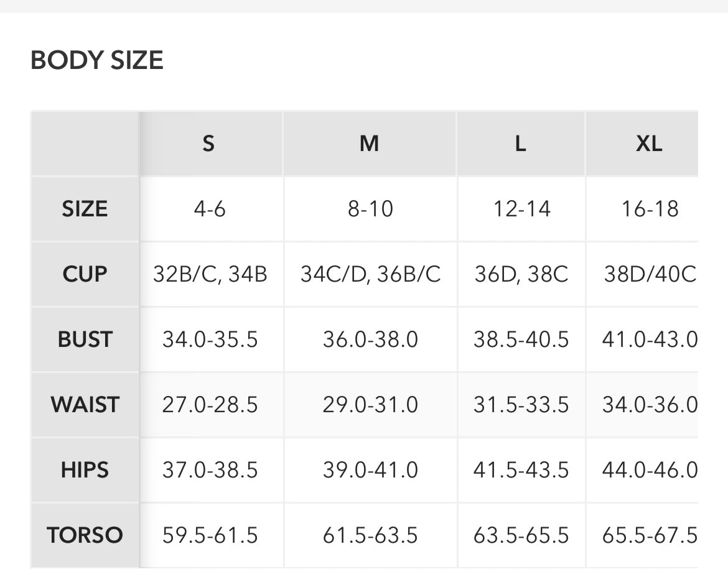Select the 34C/D, 36B/C cup cell
Viewport: 728px width, 577px height.
tap(370, 274)
